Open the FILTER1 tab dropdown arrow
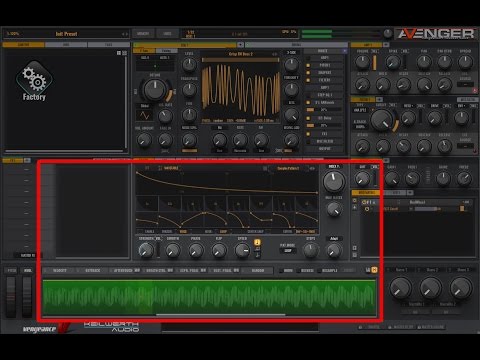The image size is (480, 360). [x=379, y=99]
